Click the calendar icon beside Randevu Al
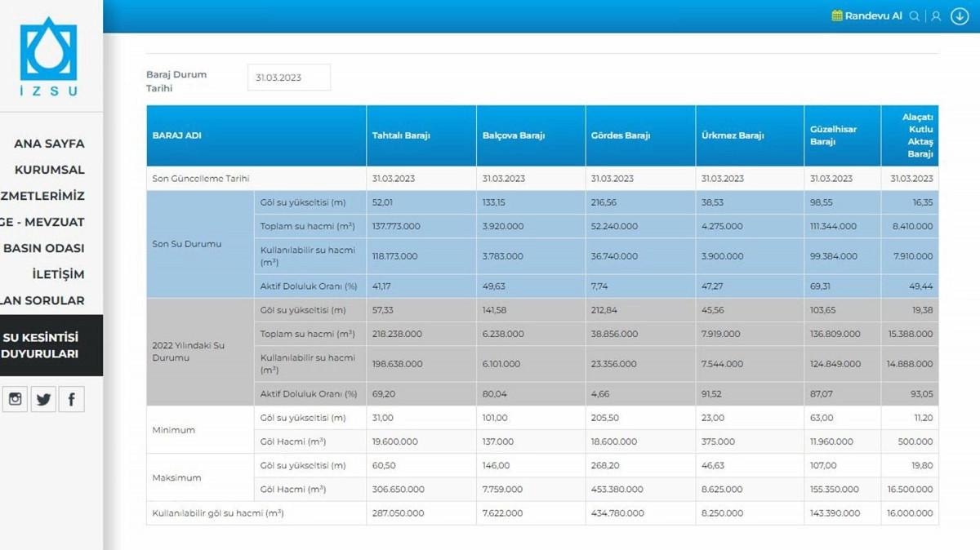This screenshot has width=980, height=550. point(836,16)
